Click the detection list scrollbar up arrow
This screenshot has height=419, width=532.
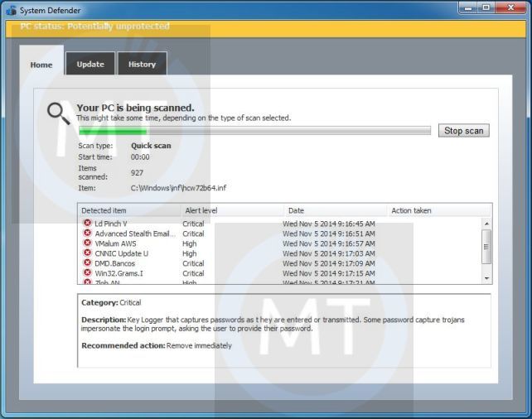486,224
